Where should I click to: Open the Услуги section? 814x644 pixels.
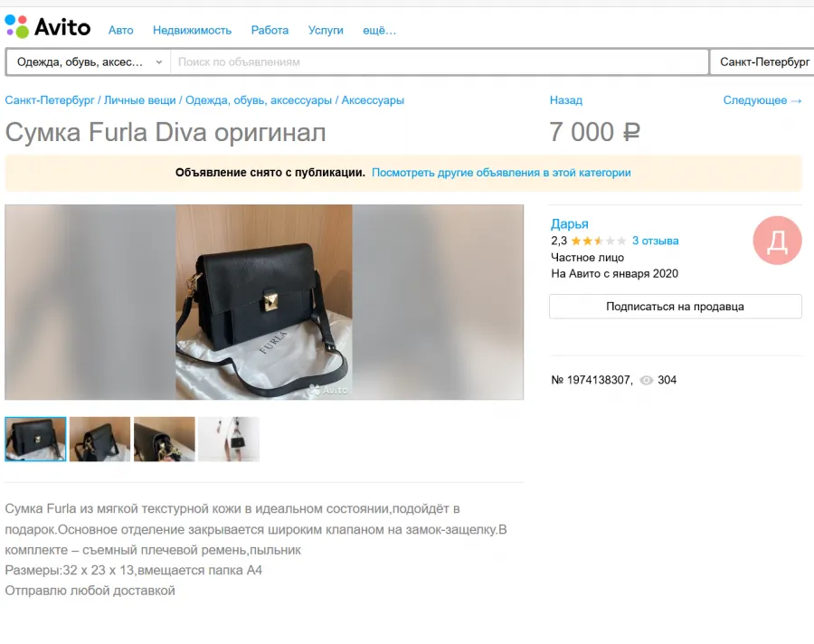tap(326, 31)
